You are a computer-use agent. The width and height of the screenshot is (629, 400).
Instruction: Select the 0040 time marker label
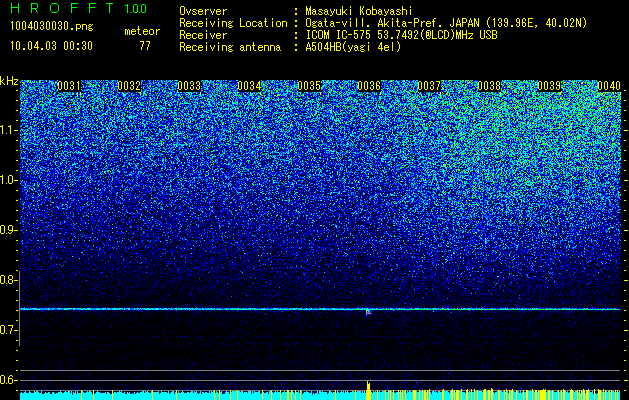(609, 86)
